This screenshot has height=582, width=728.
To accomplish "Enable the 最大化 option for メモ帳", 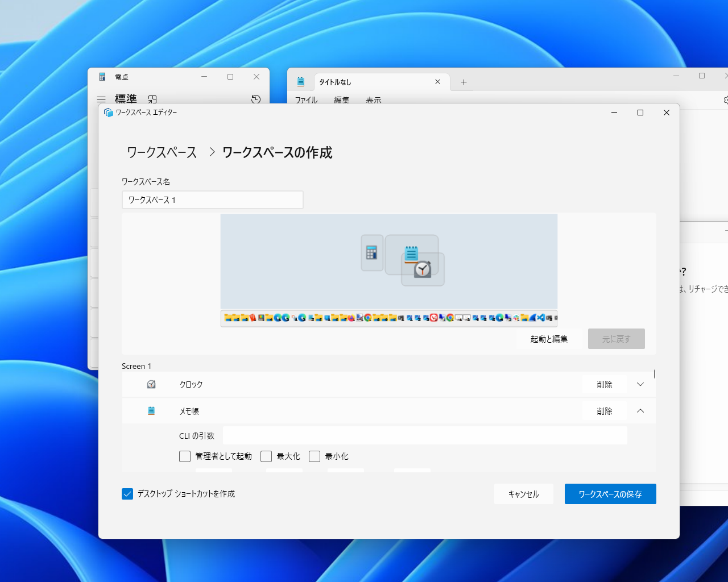I will point(266,456).
